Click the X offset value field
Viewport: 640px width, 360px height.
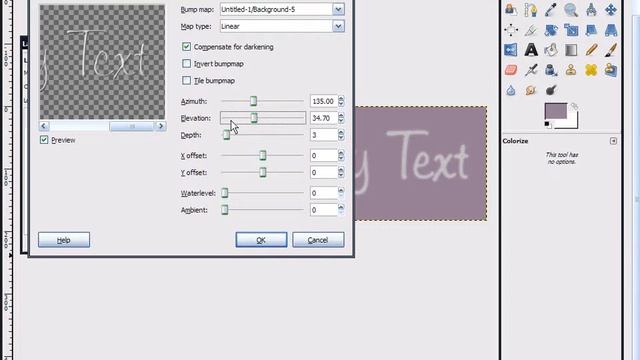point(323,156)
